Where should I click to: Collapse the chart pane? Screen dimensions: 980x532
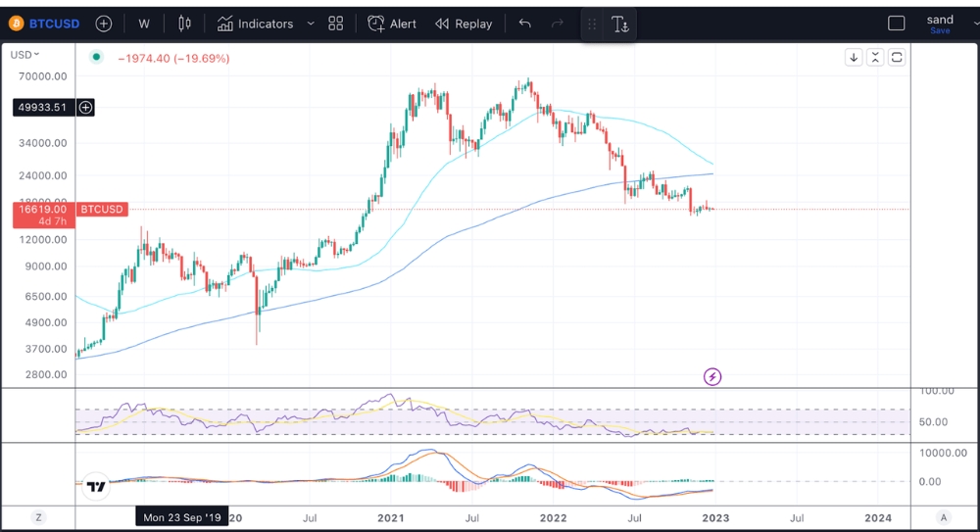pos(875,58)
